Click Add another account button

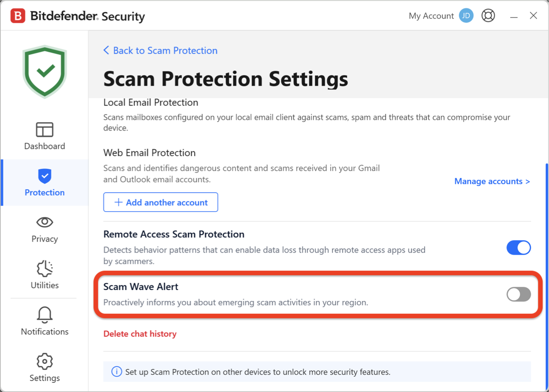coord(160,202)
